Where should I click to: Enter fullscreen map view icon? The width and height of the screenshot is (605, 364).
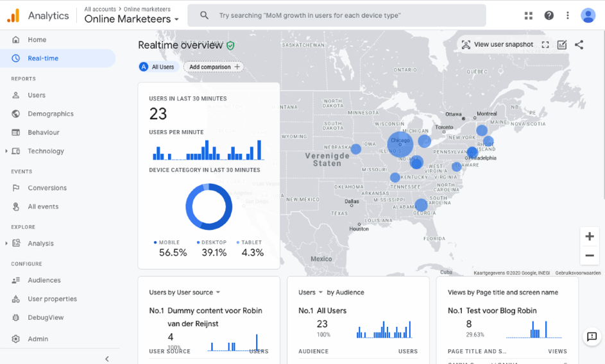coord(545,45)
